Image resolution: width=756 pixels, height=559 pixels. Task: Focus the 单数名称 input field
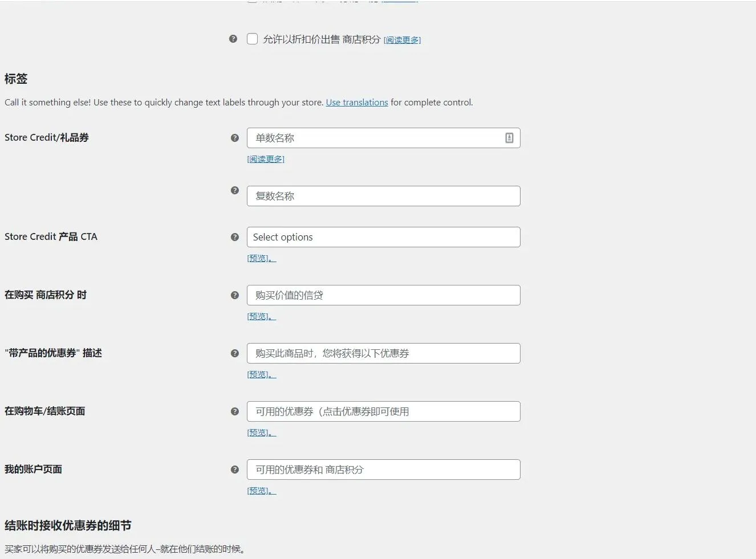click(x=383, y=138)
